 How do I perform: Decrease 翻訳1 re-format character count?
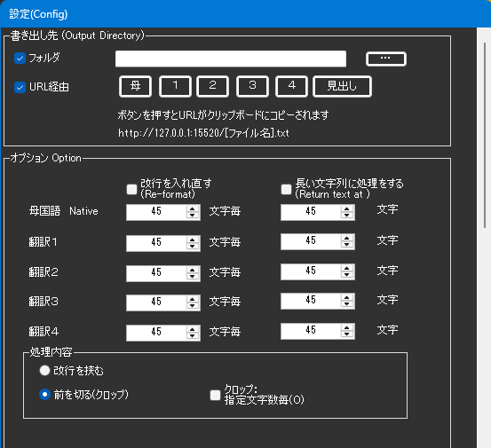(193, 247)
